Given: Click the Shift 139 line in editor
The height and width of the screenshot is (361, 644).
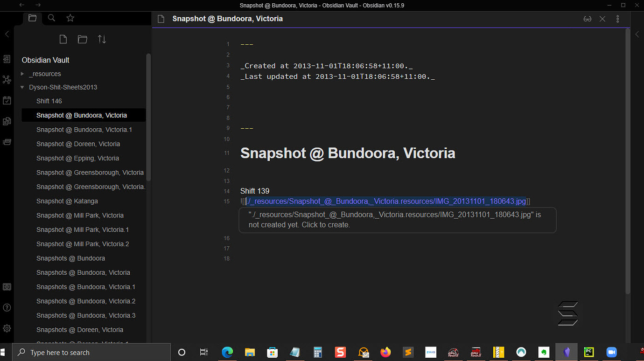Looking at the screenshot, I should (255, 191).
